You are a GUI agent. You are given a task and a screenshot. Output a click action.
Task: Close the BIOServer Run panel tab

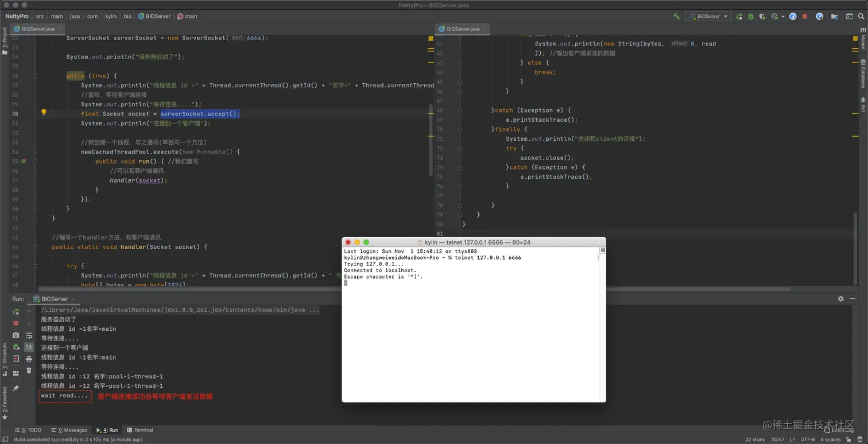73,299
